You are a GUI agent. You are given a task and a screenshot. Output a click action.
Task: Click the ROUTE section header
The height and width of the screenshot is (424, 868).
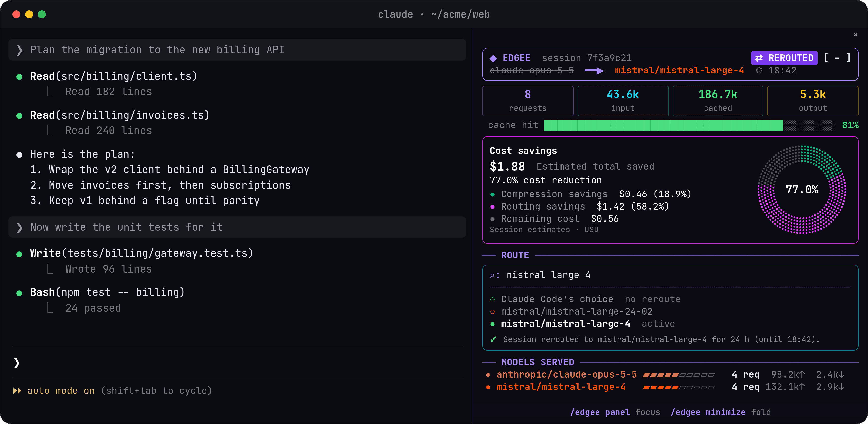[x=515, y=255]
